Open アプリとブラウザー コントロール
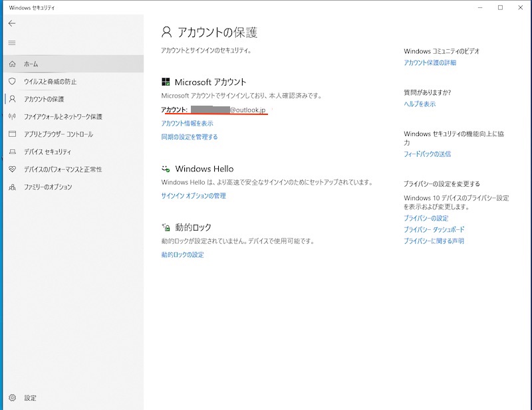Image resolution: width=532 pixels, height=410 pixels. [x=73, y=134]
